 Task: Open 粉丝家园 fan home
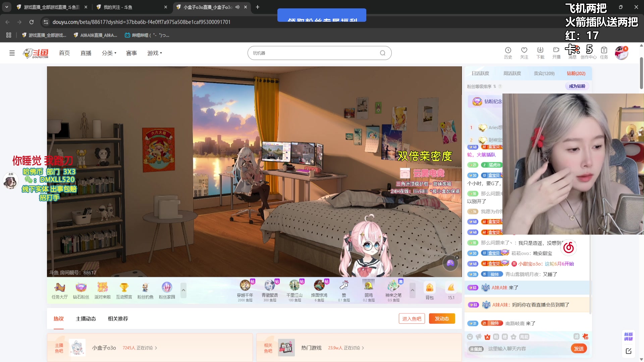tap(167, 290)
